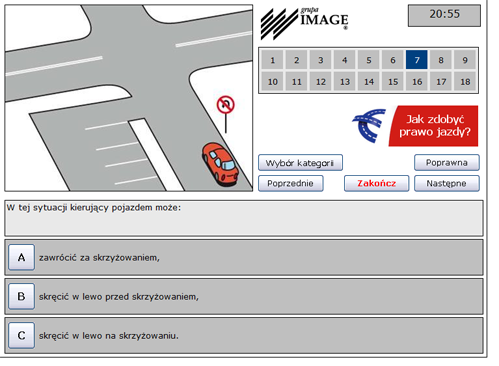This screenshot has width=499, height=366.
Task: Click text 'zawrócić za skrzyżowaniem'
Action: tap(99, 258)
